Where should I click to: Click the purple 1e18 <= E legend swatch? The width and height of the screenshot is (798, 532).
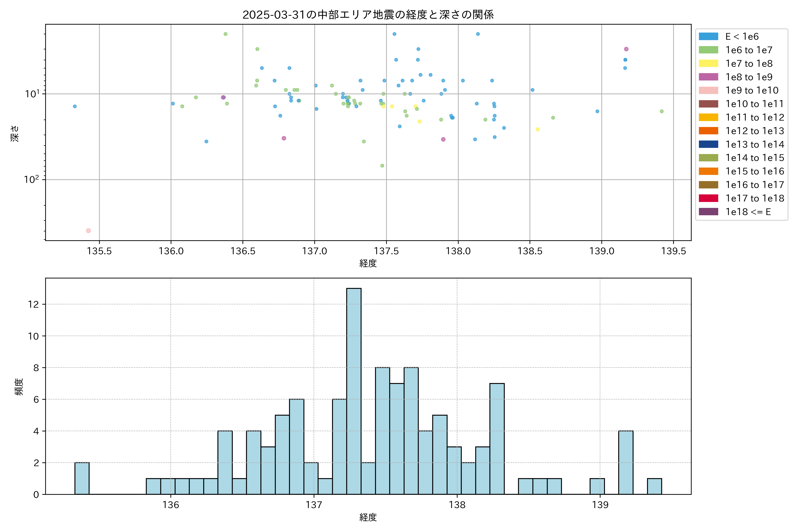tap(708, 212)
